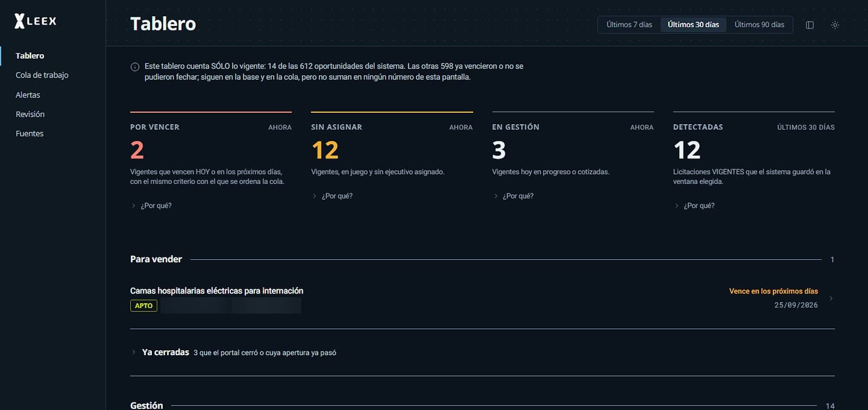
Task: Click the En gestión count 3
Action: coord(499,150)
